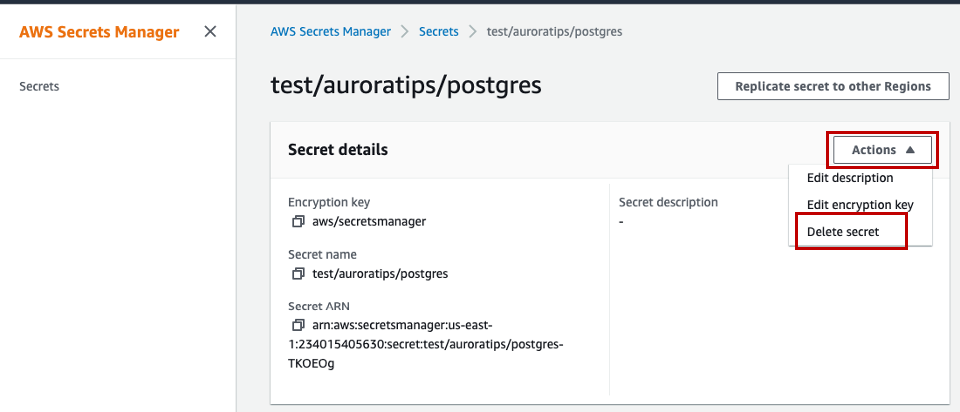Choose Edit encryption key menu entry

coord(860,204)
